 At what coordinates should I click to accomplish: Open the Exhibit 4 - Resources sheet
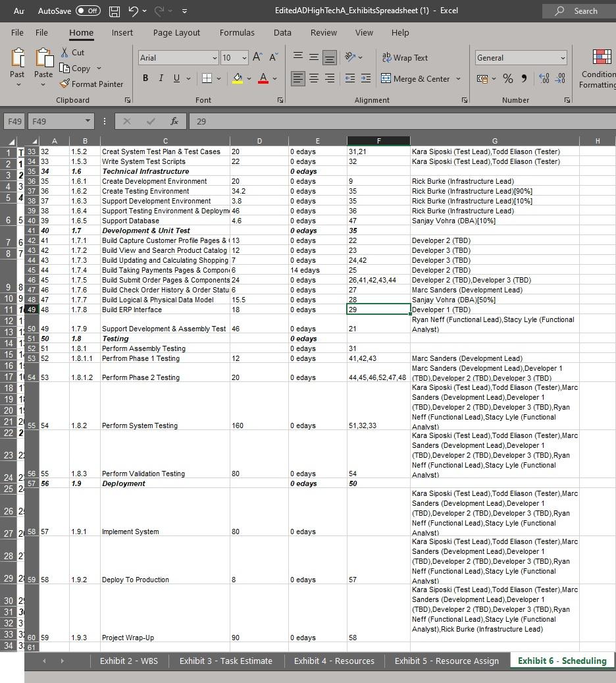tap(334, 661)
